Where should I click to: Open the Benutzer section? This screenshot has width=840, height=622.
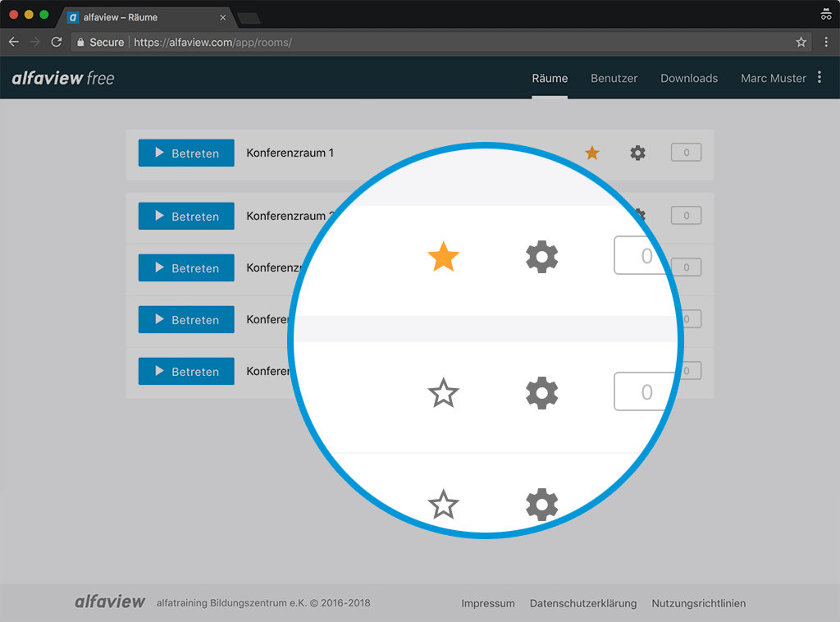coord(614,78)
